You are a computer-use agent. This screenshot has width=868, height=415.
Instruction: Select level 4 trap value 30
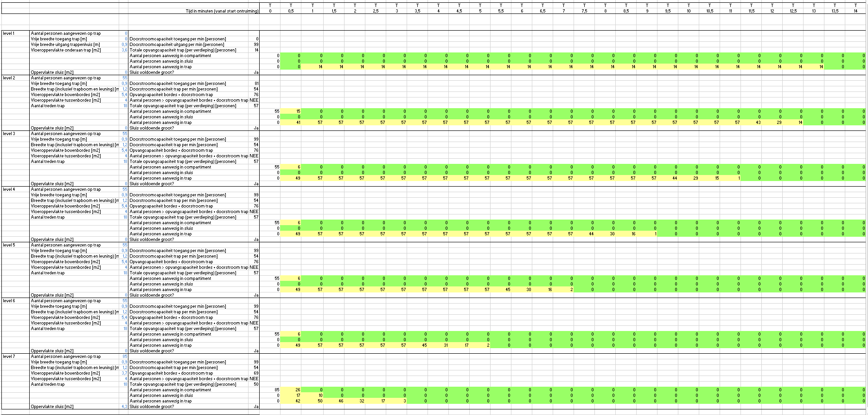pyautogui.click(x=612, y=234)
